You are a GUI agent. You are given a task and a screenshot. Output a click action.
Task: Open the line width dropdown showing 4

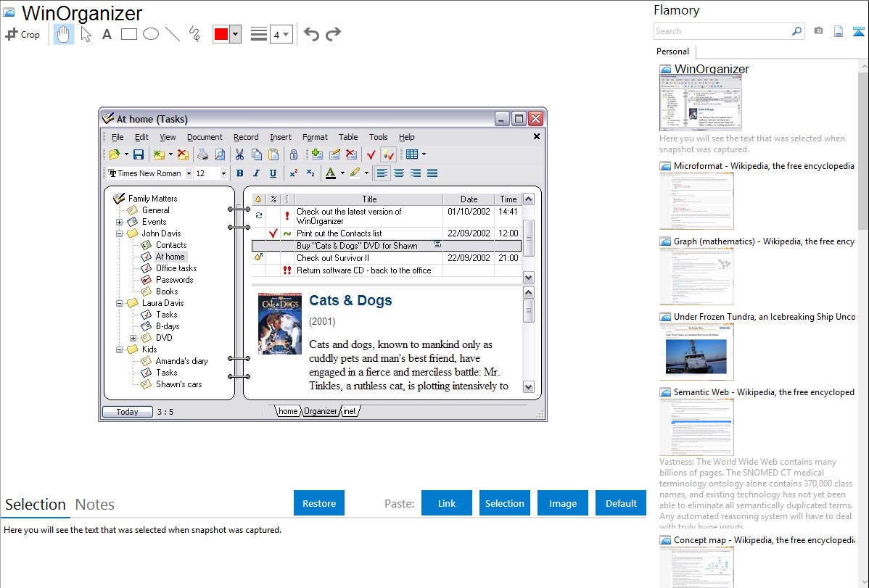click(x=281, y=34)
